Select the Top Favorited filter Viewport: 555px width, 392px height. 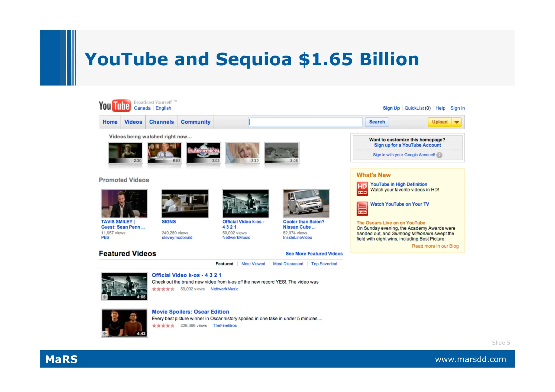[x=324, y=264]
